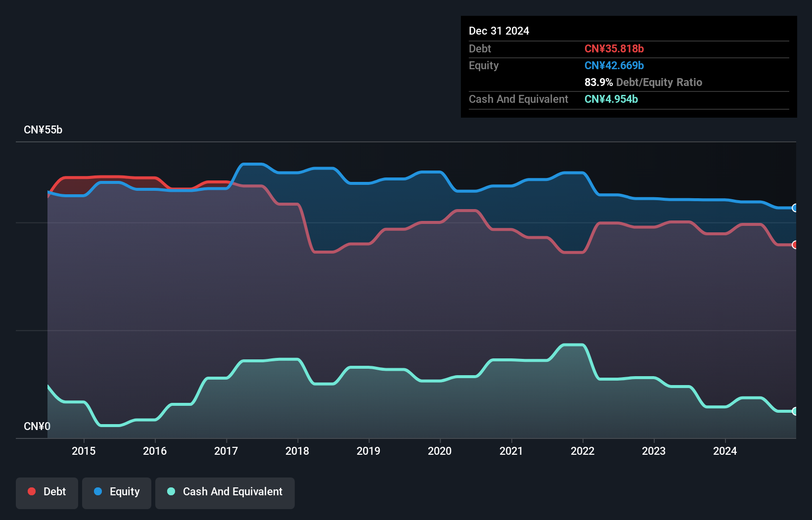The width and height of the screenshot is (812, 520).
Task: Click the blue indicator beside CN¥42.669b
Action: pos(614,65)
